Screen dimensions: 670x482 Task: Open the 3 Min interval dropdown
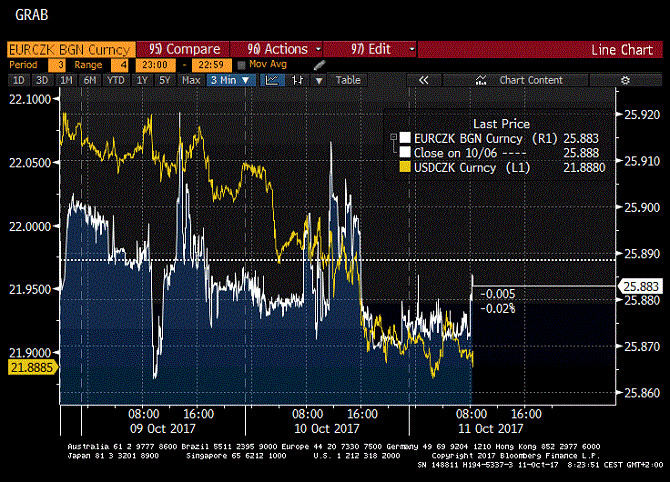[231, 80]
